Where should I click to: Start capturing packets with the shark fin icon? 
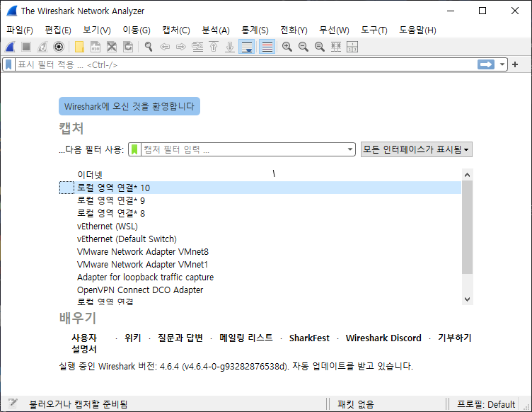point(10,47)
